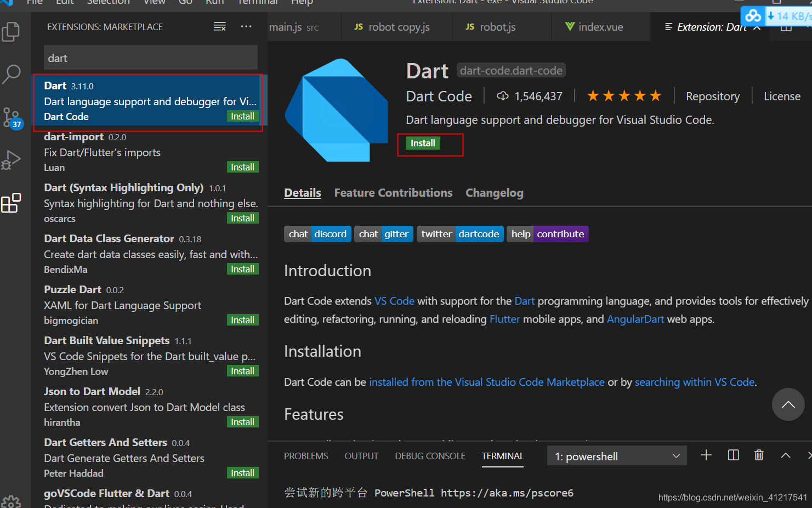The width and height of the screenshot is (812, 508).
Task: Click the cloud download speed widget
Action: click(x=776, y=16)
